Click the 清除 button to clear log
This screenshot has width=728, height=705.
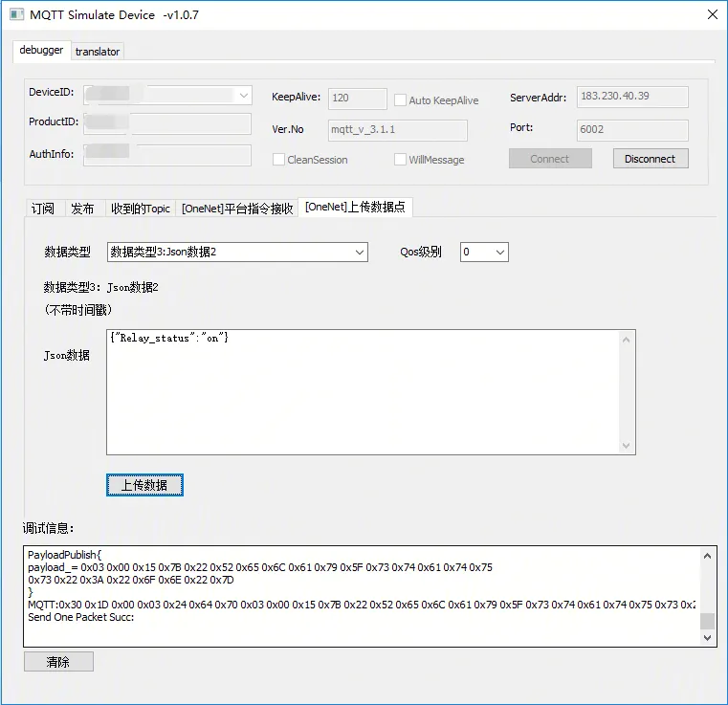pos(58,662)
